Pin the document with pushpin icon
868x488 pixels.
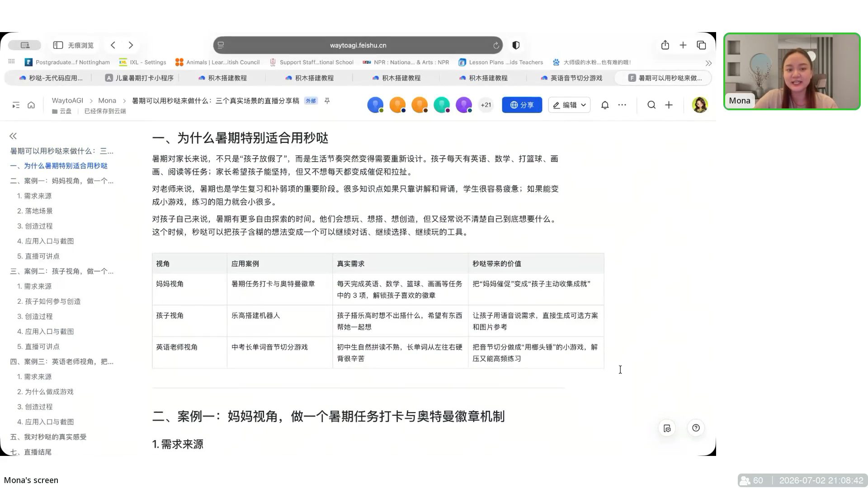[327, 101]
